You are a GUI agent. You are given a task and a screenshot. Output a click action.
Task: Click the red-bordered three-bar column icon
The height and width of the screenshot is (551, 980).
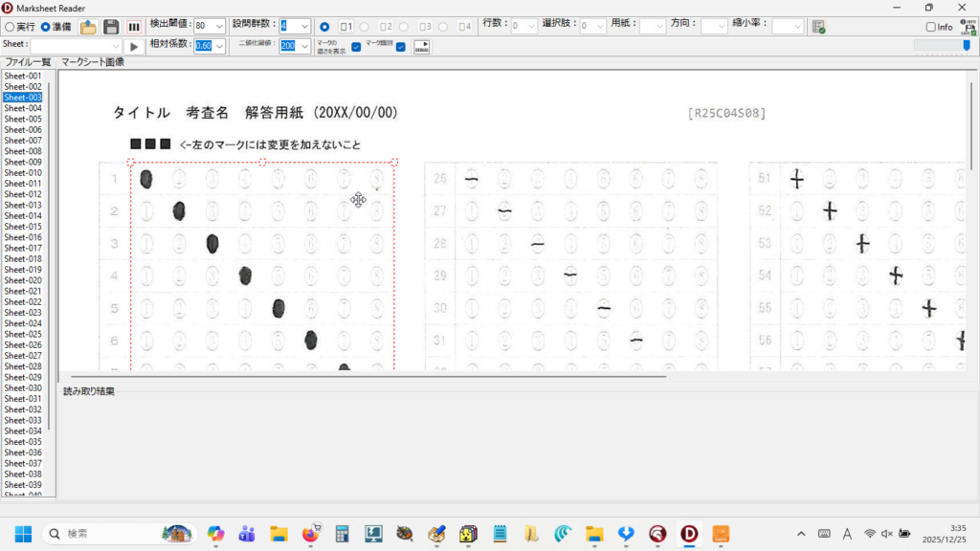[135, 27]
